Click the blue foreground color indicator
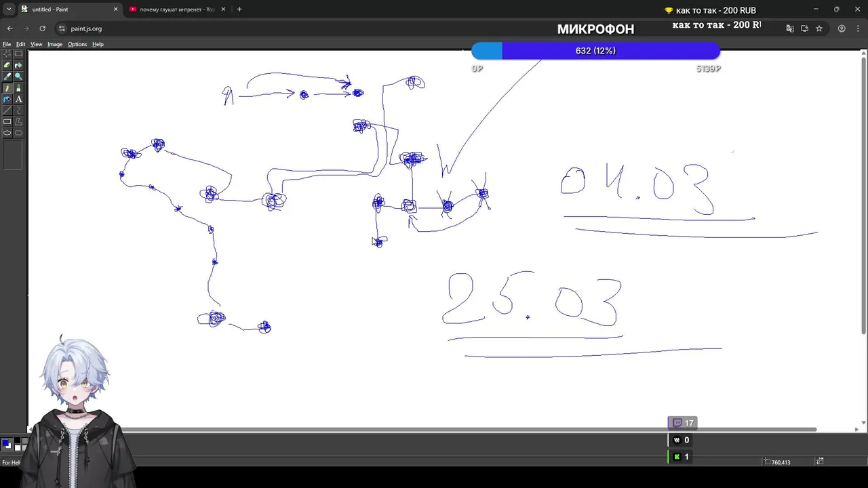868x488 pixels. point(5,444)
